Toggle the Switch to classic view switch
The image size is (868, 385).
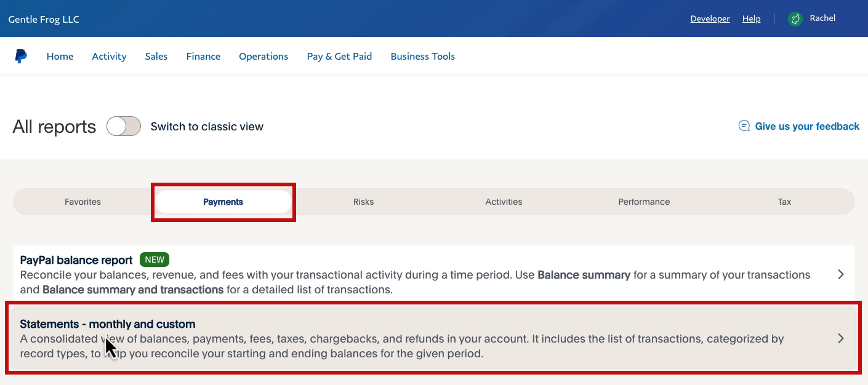tap(124, 127)
